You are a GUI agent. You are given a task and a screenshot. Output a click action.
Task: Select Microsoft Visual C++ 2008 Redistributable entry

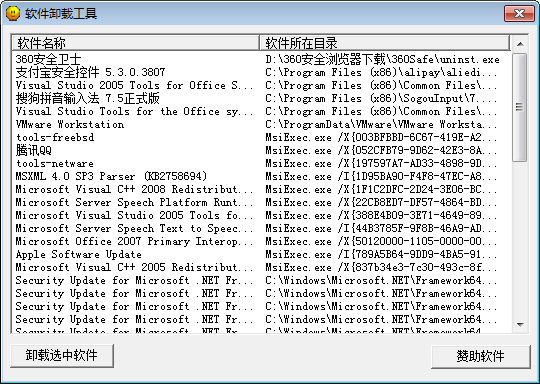pyautogui.click(x=134, y=189)
